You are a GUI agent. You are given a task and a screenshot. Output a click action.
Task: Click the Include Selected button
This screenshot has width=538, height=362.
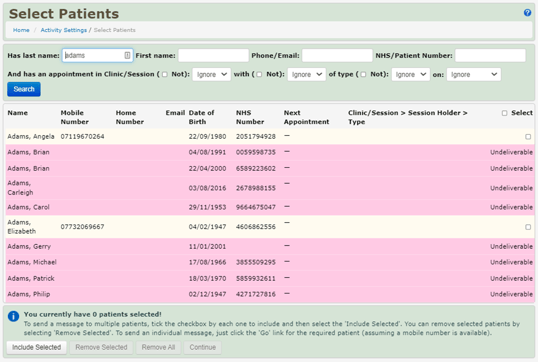pyautogui.click(x=36, y=347)
